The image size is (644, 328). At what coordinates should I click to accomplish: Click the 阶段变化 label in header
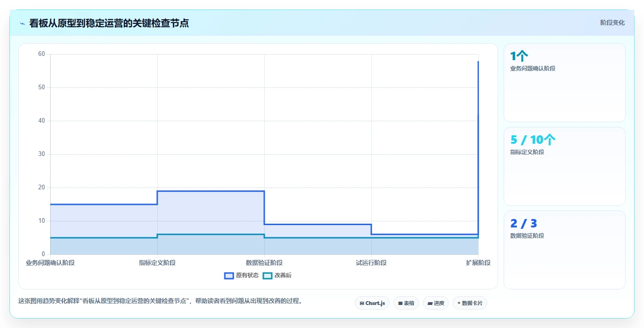[612, 23]
